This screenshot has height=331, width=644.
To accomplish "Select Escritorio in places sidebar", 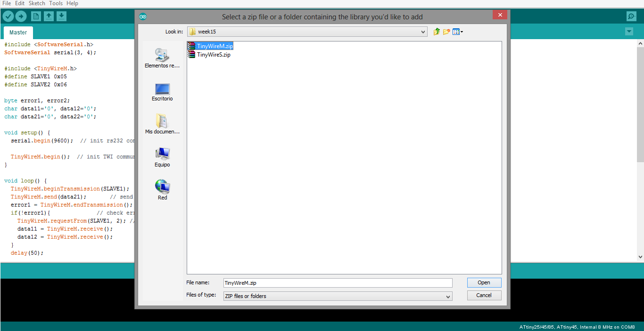I will coord(162,92).
